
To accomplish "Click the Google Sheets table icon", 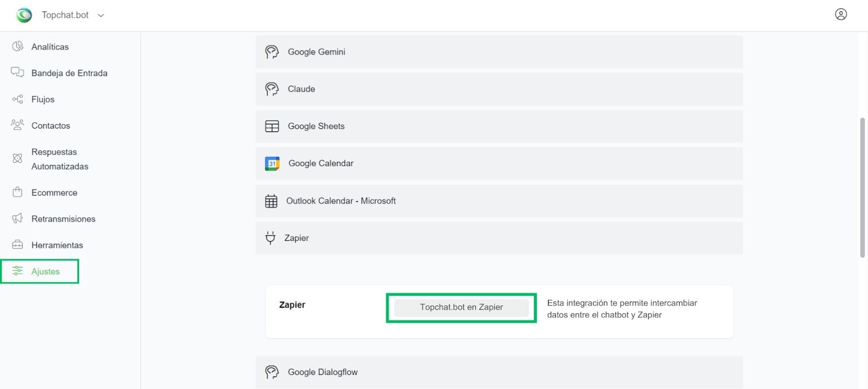I will tap(272, 126).
